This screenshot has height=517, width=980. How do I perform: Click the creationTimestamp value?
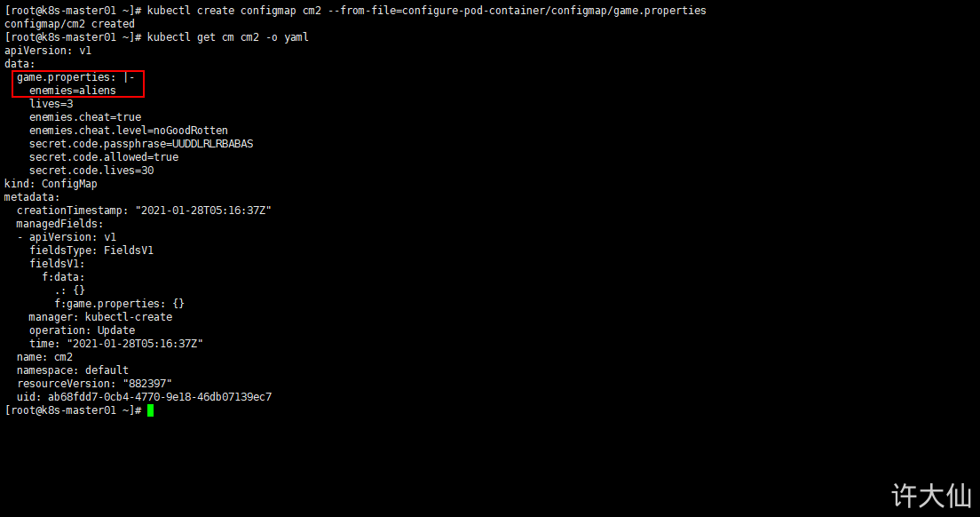click(x=203, y=211)
